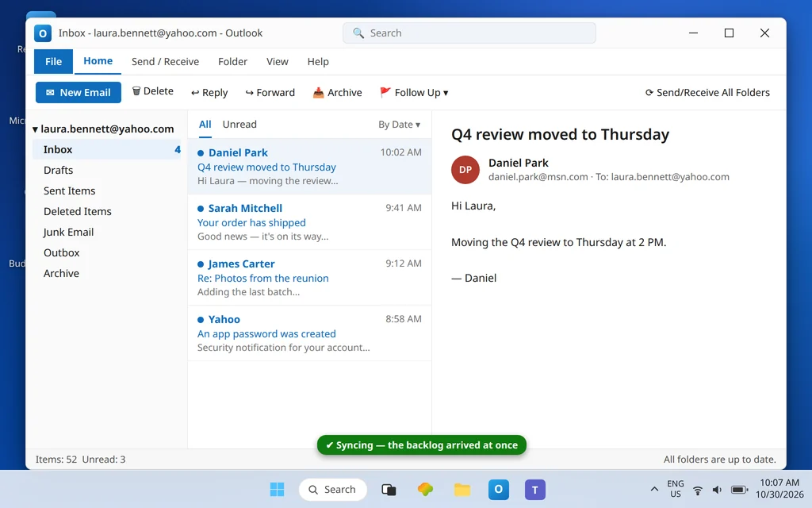Click the taskbar Search box
Screen dimensions: 812x508
tap(332, 489)
